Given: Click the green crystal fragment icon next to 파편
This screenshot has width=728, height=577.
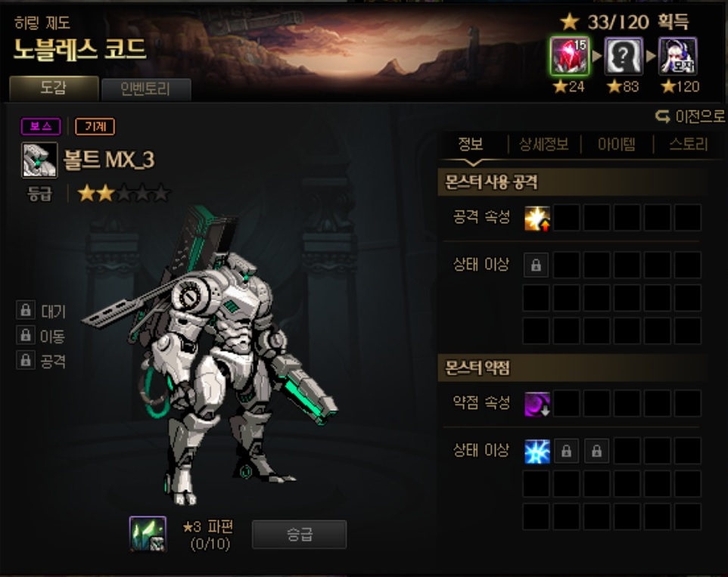Looking at the screenshot, I should pos(148,534).
